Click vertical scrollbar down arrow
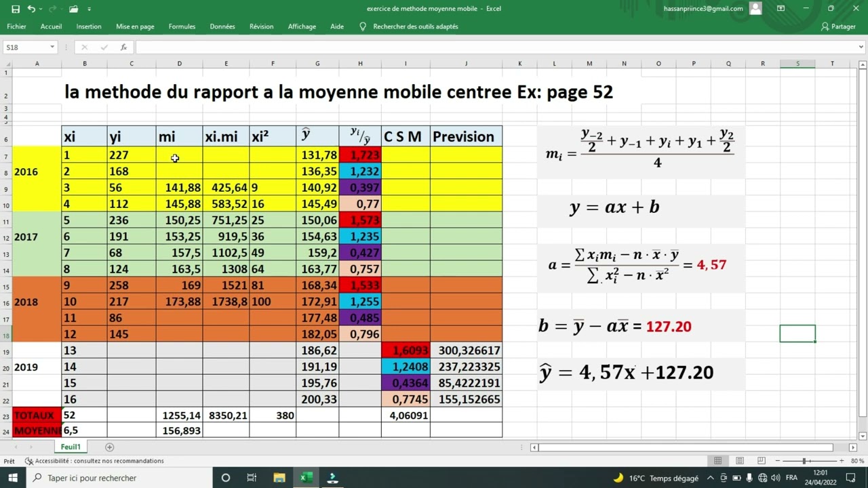868x488 pixels. coord(863,436)
